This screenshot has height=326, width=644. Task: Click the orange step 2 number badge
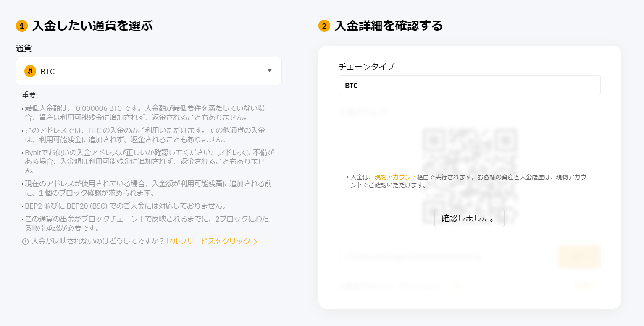[324, 26]
